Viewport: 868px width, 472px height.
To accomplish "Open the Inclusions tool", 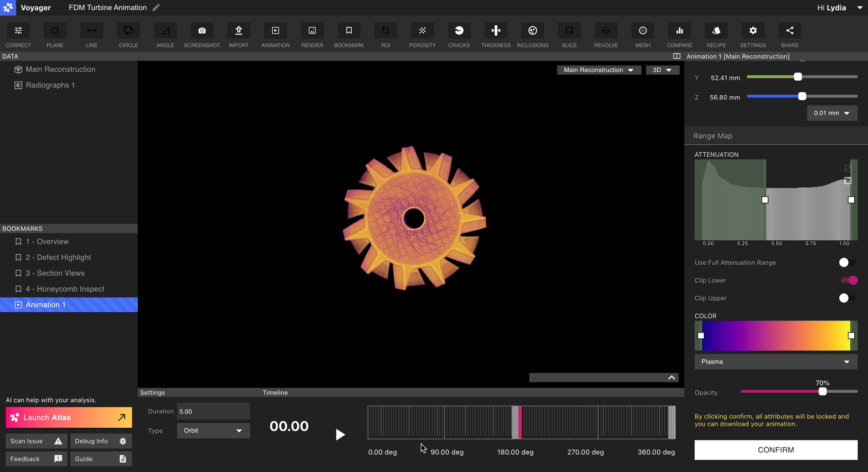I will click(x=532, y=34).
